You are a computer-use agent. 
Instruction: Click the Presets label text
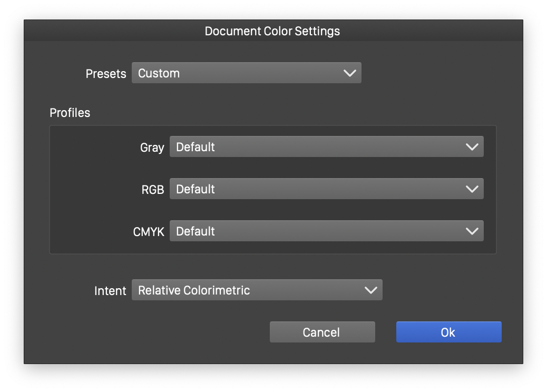(106, 74)
